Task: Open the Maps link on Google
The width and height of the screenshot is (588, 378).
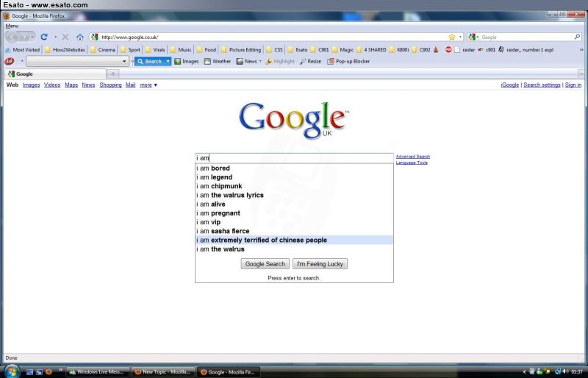Action: click(x=71, y=85)
